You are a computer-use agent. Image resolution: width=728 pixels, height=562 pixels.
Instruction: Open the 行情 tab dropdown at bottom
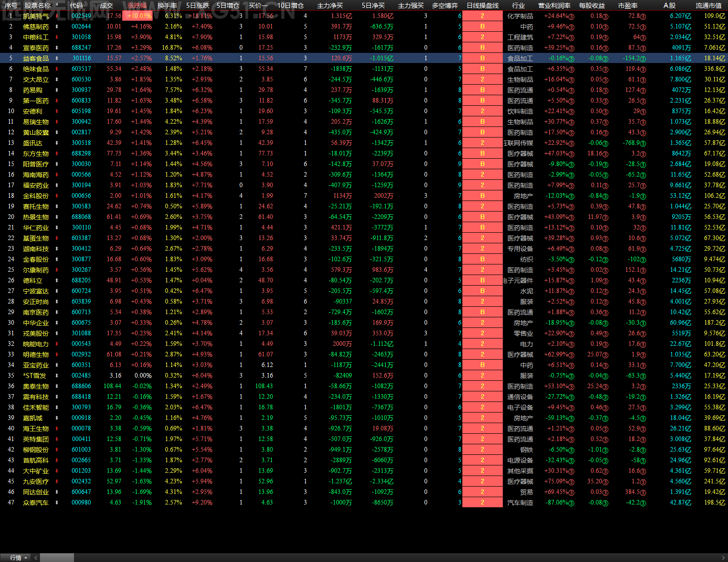[x=18, y=557]
